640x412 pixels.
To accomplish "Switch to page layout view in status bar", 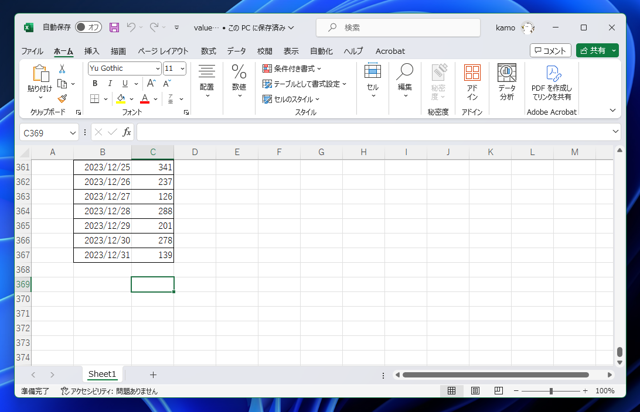I will pyautogui.click(x=474, y=391).
